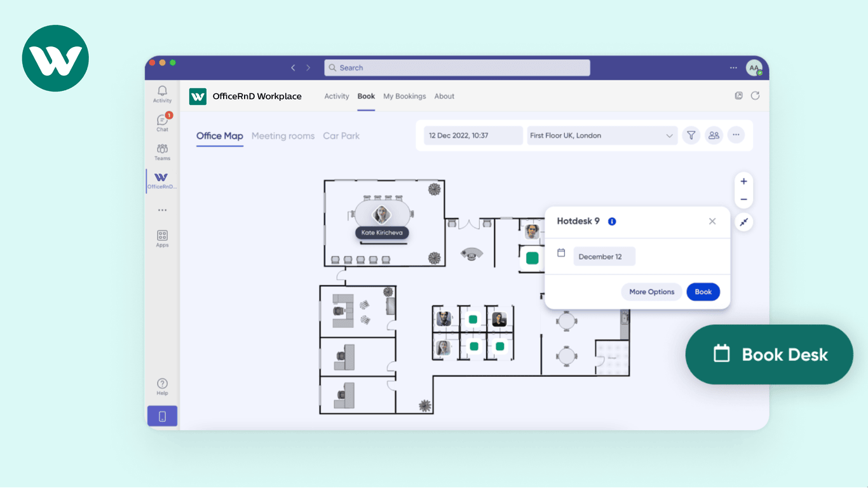Viewport: 868px width, 488px height.
Task: Open the title bar ellipsis menu
Action: click(733, 67)
